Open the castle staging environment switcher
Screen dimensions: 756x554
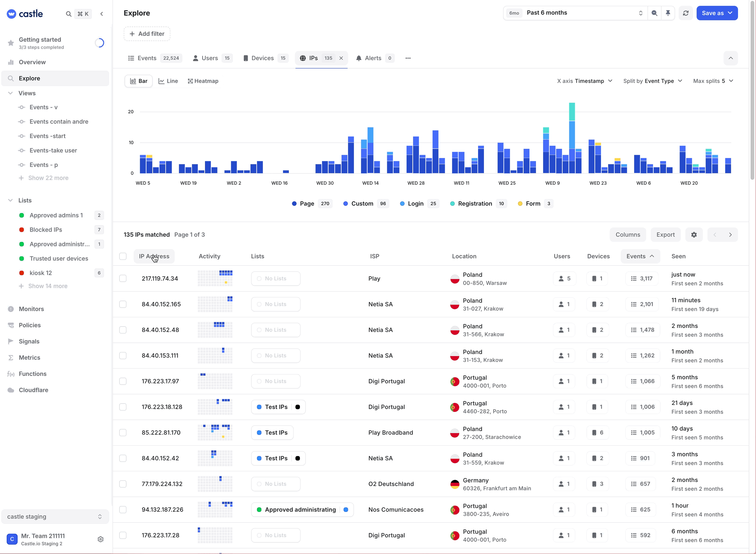point(55,517)
